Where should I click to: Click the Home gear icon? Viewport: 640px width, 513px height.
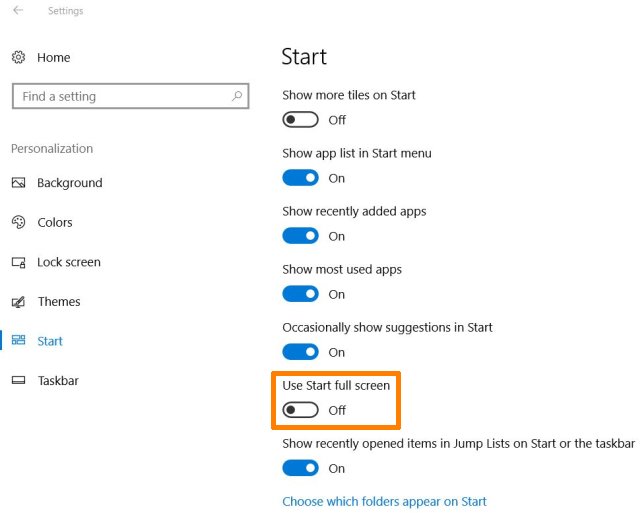[18, 57]
